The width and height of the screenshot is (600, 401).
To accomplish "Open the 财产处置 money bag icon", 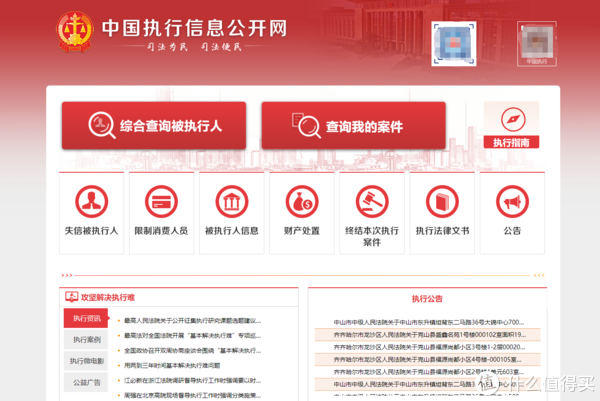I will click(302, 202).
